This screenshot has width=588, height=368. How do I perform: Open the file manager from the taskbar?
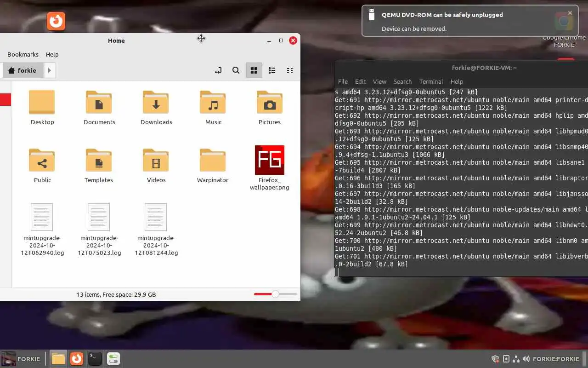(x=58, y=359)
